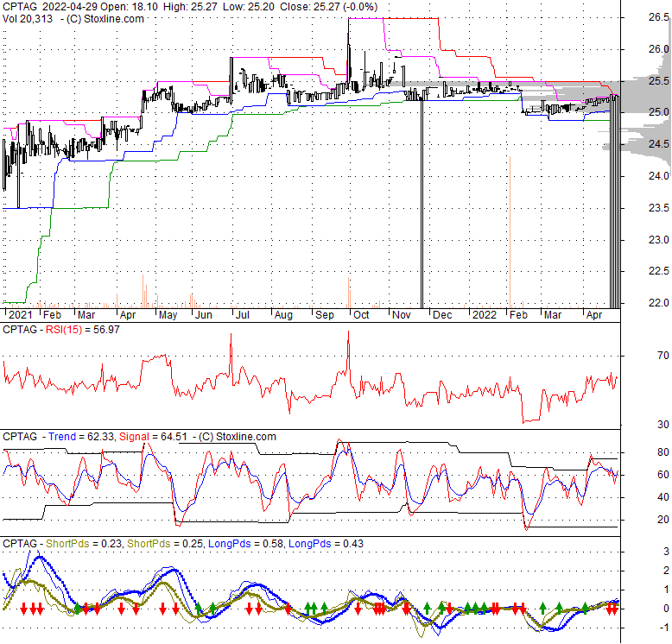Click the 'Jun' date axis label

point(204,315)
